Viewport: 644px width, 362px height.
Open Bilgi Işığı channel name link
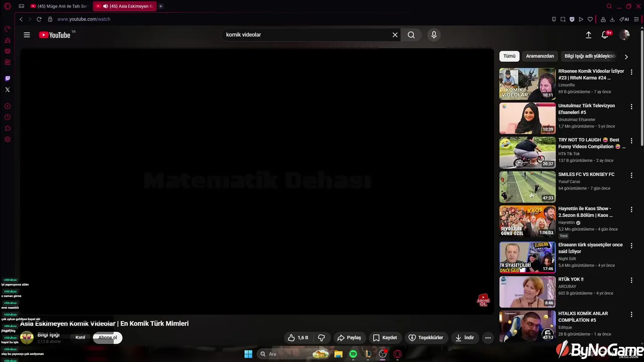pyautogui.click(x=48, y=335)
